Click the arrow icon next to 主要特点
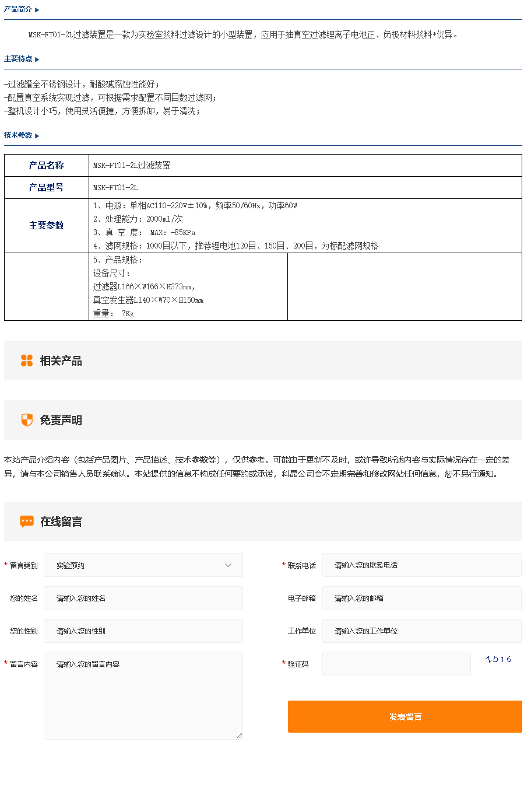 tap(37, 60)
